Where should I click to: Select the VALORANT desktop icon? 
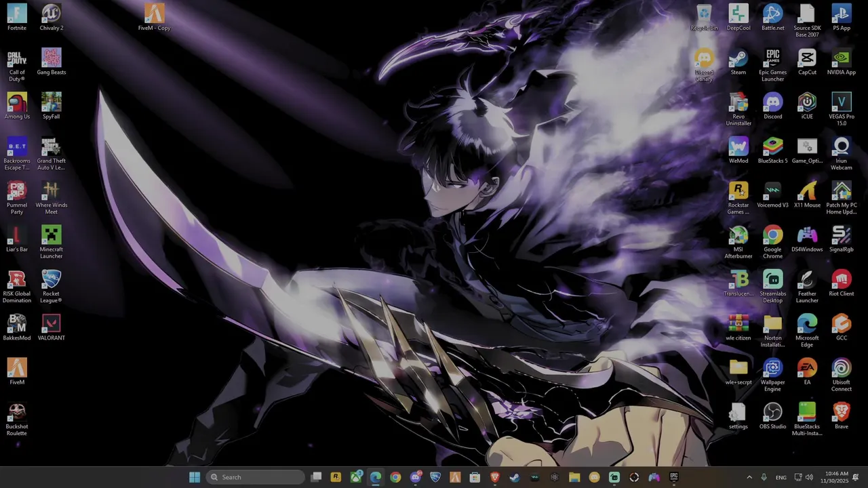(x=52, y=328)
